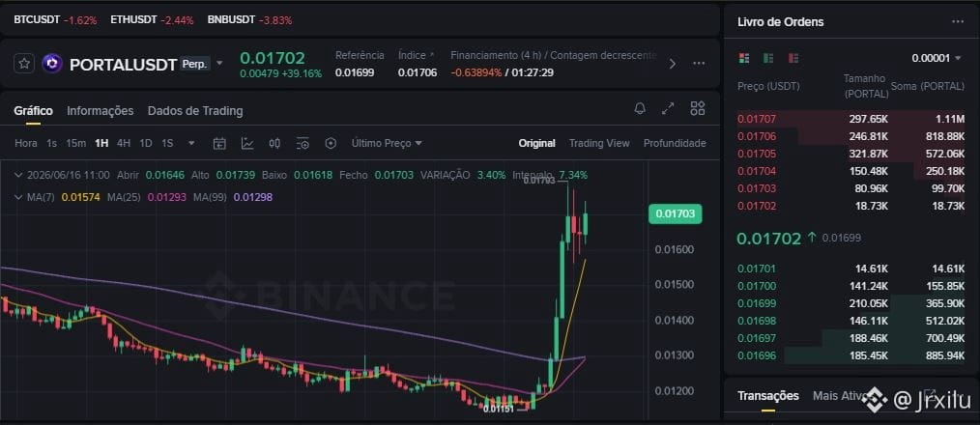Viewport: 980px width, 425px height.
Task: Open the Informações tab
Action: pos(100,111)
